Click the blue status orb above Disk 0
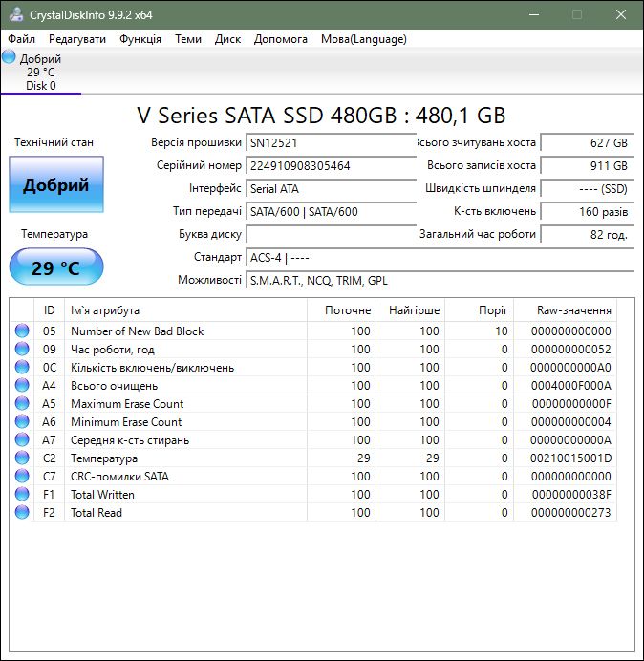 (x=9, y=56)
